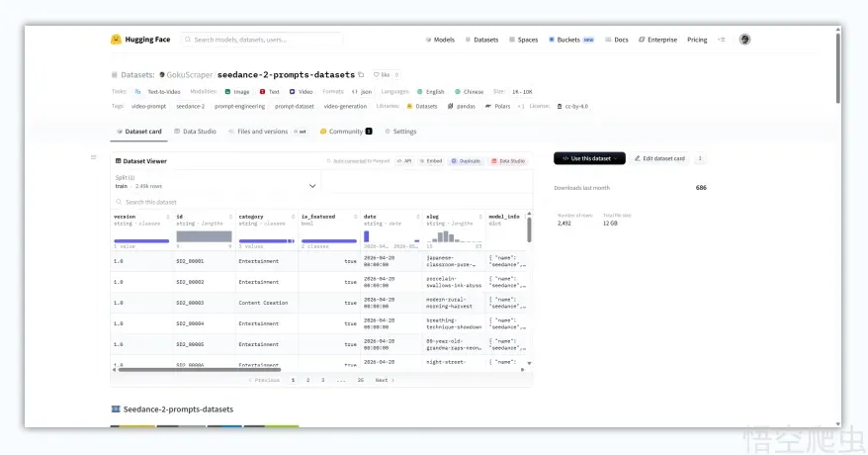Select the English language tag
The height and width of the screenshot is (455, 868).
(431, 92)
